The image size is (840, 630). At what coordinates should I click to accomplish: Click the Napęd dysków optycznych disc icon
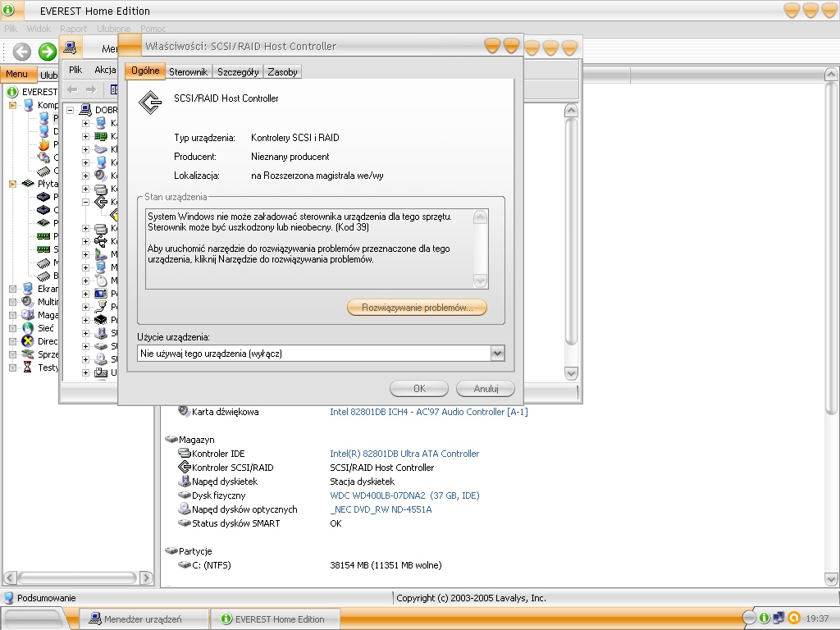(x=185, y=509)
